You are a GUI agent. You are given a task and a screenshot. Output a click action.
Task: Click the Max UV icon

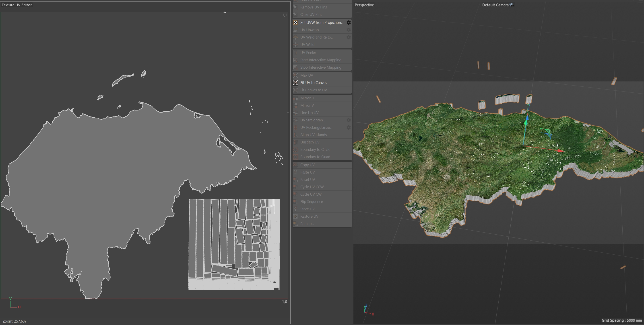click(x=295, y=76)
